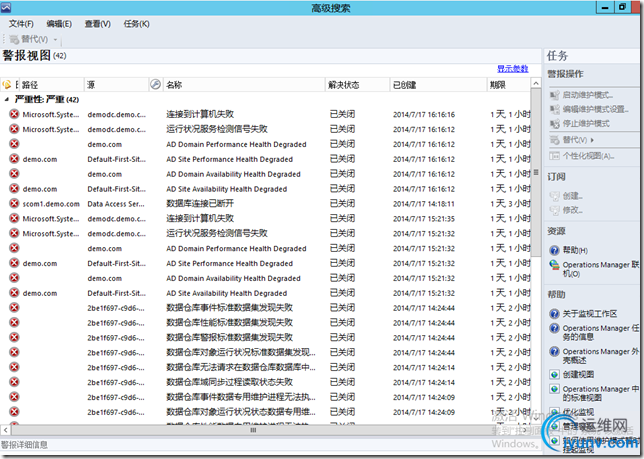Click 已关闭 status of 数据库连接已断开 row
The image size is (644, 459).
pyautogui.click(x=342, y=204)
